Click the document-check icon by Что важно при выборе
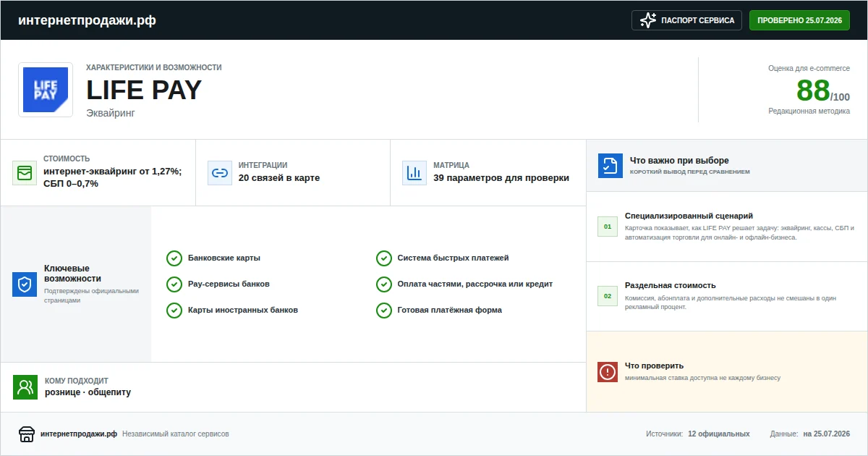This screenshot has width=868, height=456. 610,166
